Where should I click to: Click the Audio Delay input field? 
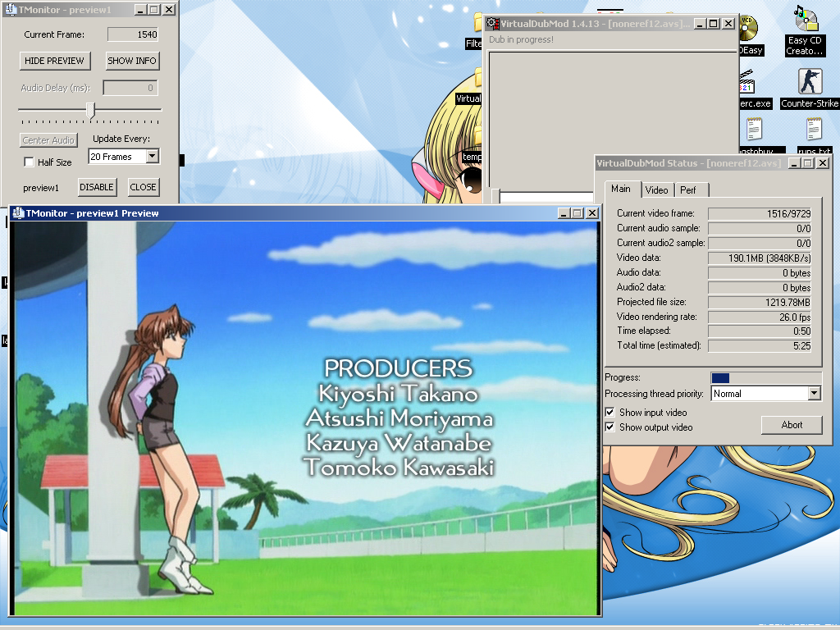pyautogui.click(x=130, y=88)
